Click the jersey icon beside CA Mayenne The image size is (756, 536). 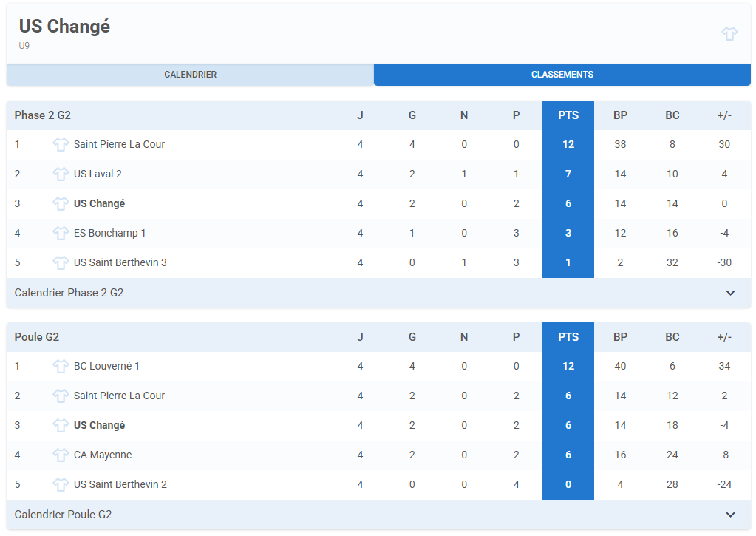(61, 455)
